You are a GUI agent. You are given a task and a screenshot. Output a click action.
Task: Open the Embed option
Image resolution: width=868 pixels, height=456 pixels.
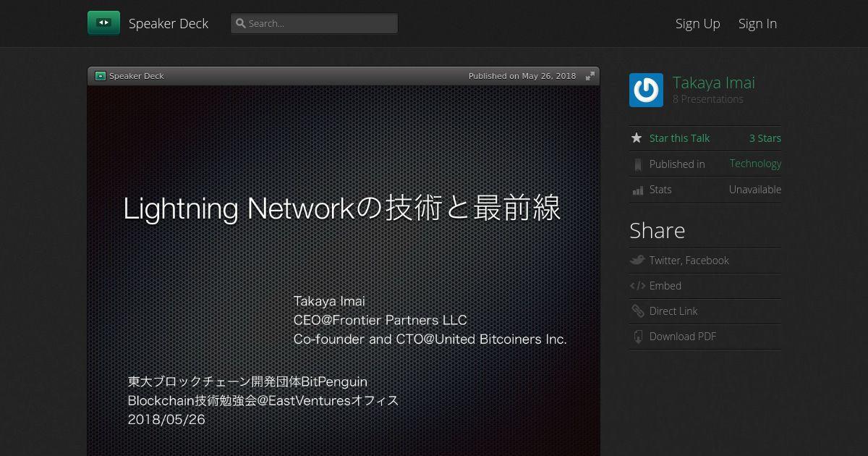[x=665, y=286]
